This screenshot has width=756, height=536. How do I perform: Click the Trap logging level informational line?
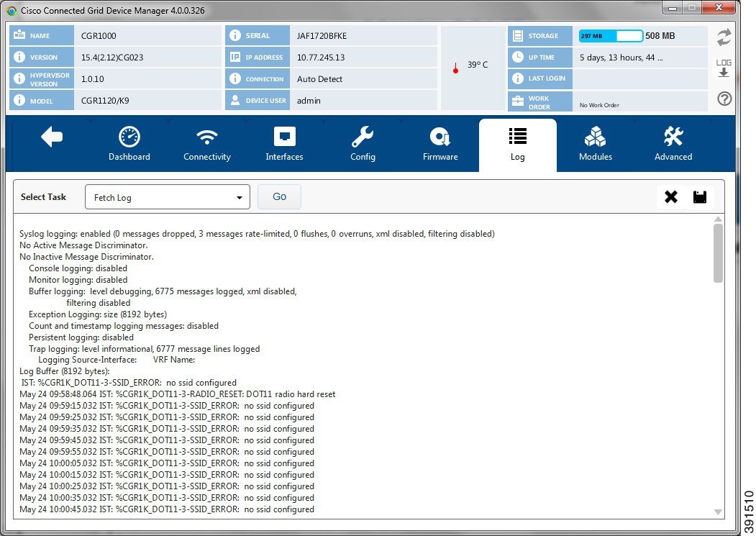point(144,349)
